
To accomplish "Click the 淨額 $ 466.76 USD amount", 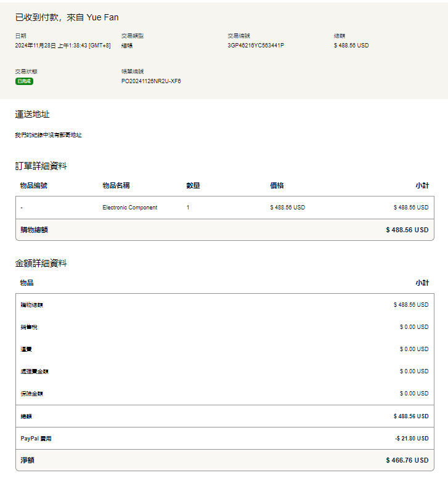I will pyautogui.click(x=407, y=460).
